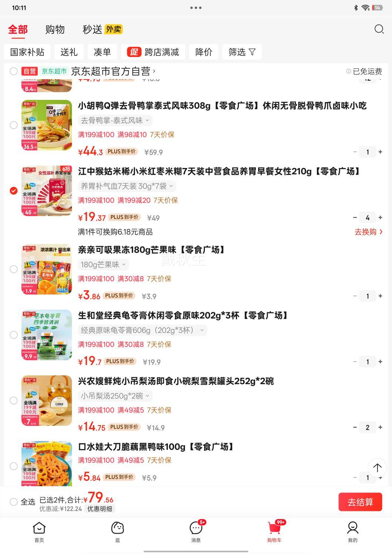This screenshot has width=392, height=555.
Task: Open the 180g芒果味 variant dropdown
Action: (x=103, y=265)
